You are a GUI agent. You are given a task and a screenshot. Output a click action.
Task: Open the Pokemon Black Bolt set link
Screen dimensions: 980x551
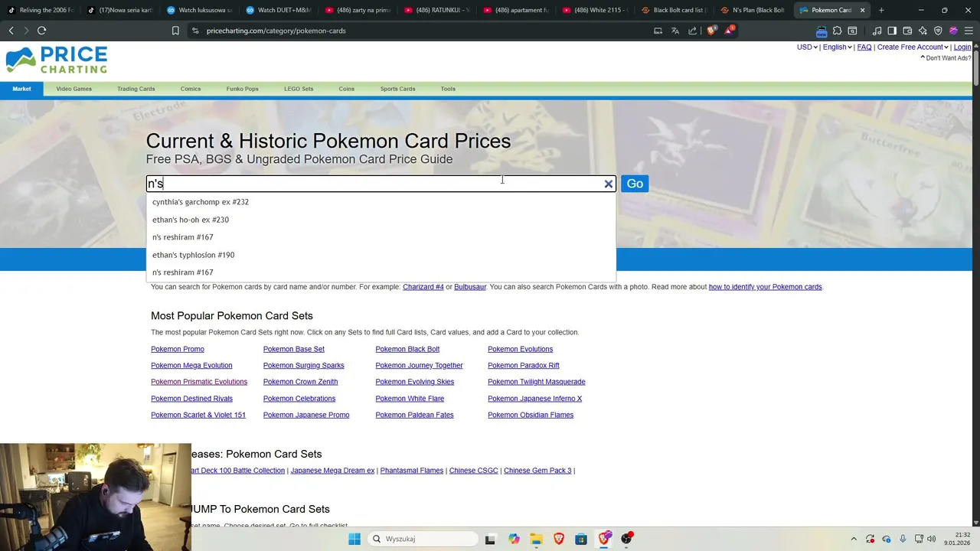pyautogui.click(x=407, y=349)
